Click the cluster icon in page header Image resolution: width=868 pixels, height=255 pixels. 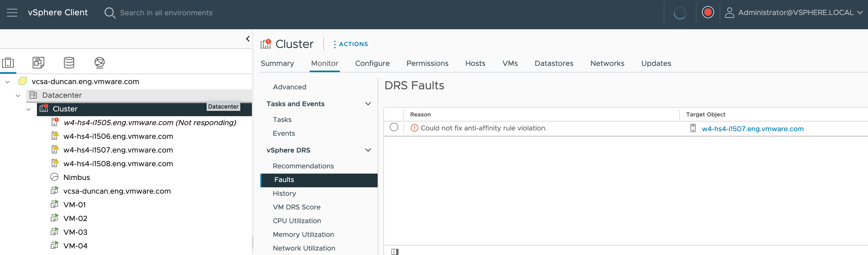(x=266, y=44)
